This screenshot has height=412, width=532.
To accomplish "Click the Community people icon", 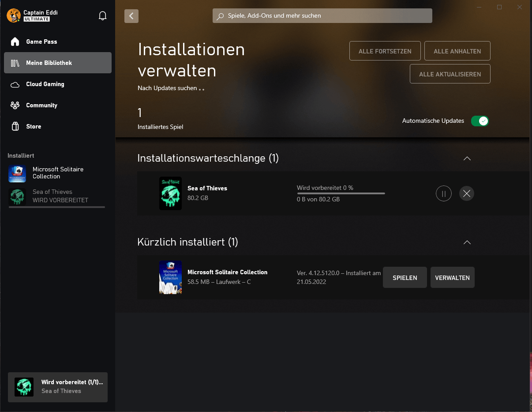I will (x=15, y=105).
